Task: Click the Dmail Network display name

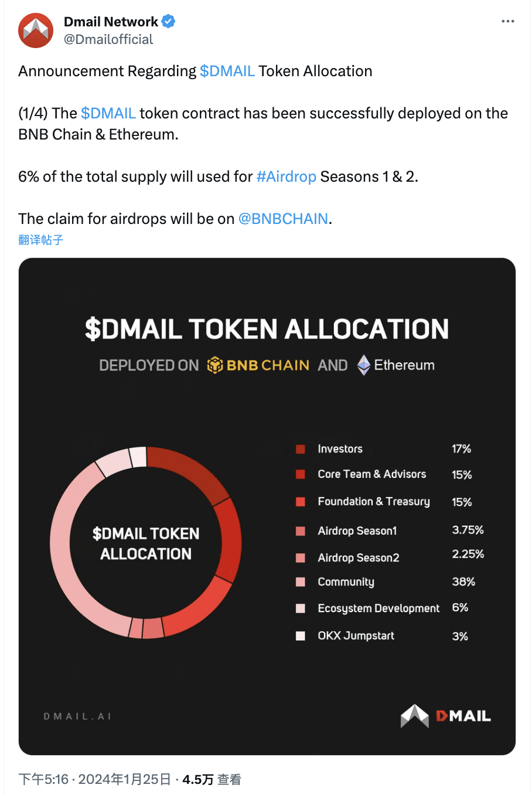Action: tap(111, 21)
